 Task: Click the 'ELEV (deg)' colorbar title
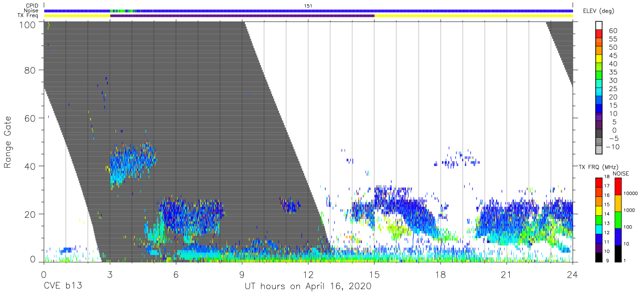pyautogui.click(x=598, y=10)
